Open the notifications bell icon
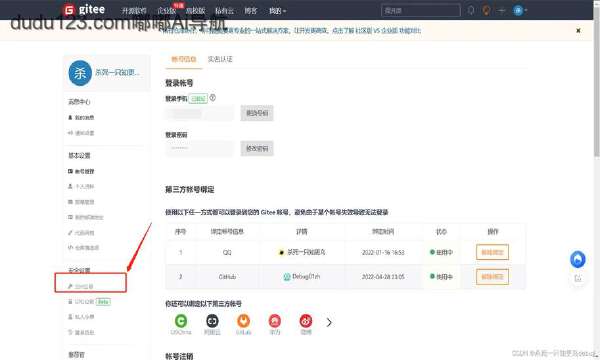The image size is (600, 360). pyautogui.click(x=471, y=10)
